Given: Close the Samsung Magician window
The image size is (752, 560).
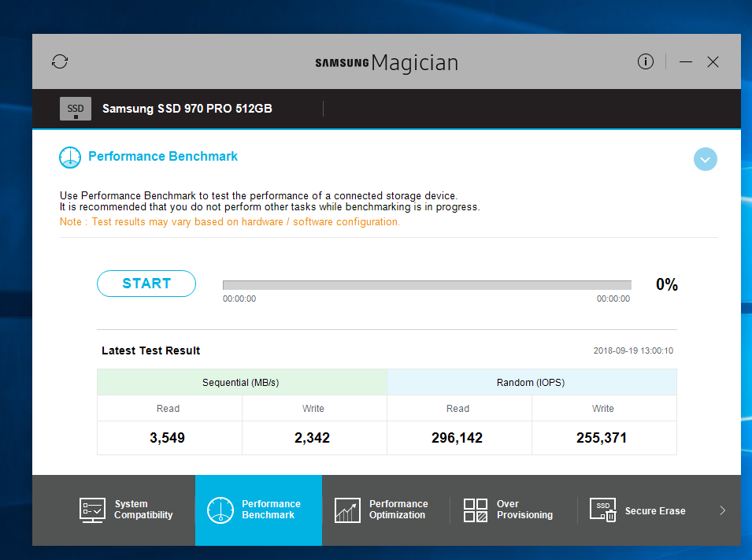Looking at the screenshot, I should (x=713, y=62).
